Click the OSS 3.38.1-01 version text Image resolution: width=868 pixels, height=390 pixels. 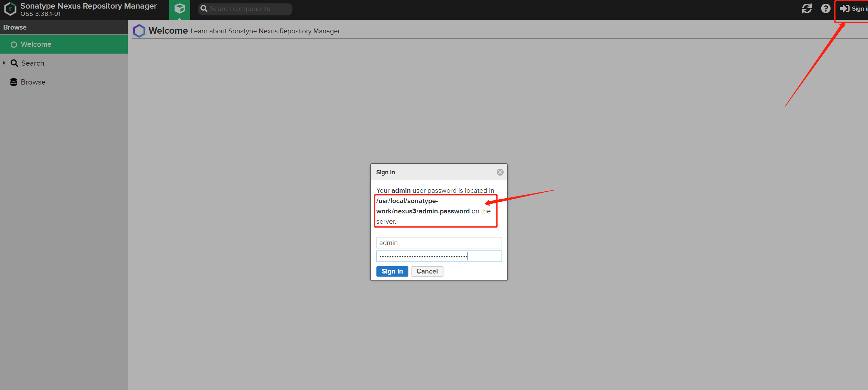pos(41,14)
